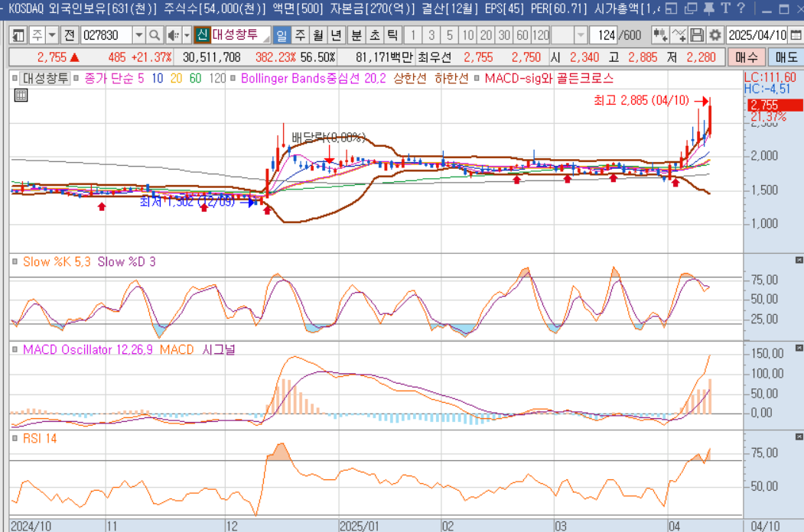The width and height of the screenshot is (804, 532).
Task: Expand the dropdown next to speaker icon
Action: pyautogui.click(x=187, y=35)
